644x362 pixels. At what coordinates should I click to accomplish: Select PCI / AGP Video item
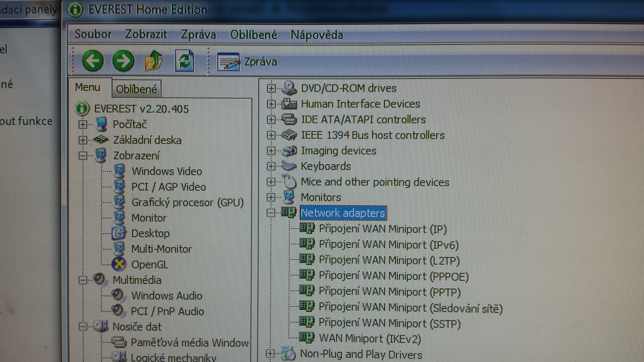click(x=169, y=187)
